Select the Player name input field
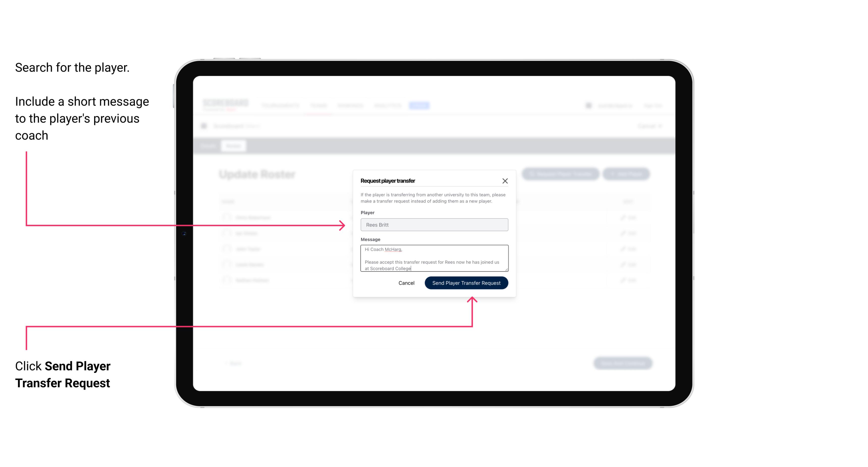868x467 pixels. (x=433, y=225)
